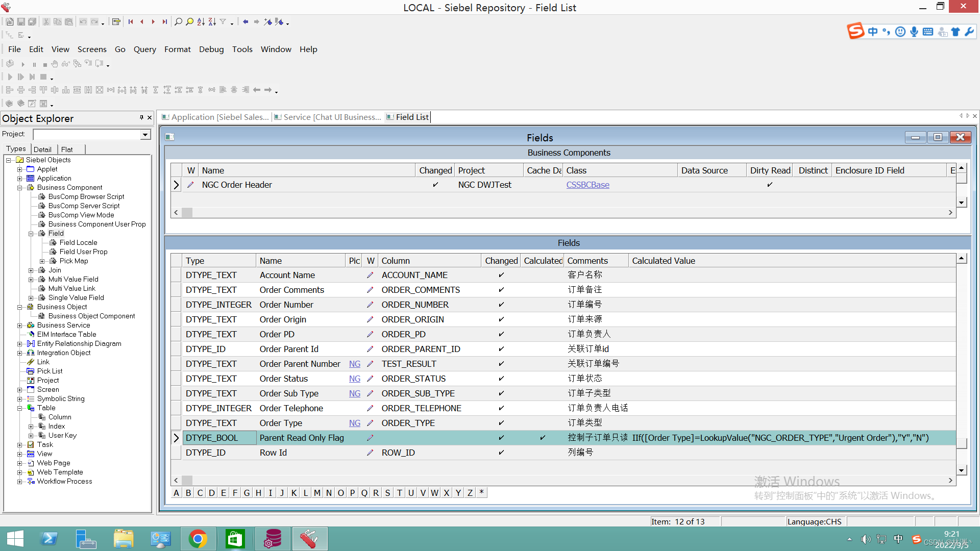Toggle Changed check for Order Status field
The width and height of the screenshot is (980, 551).
point(501,379)
